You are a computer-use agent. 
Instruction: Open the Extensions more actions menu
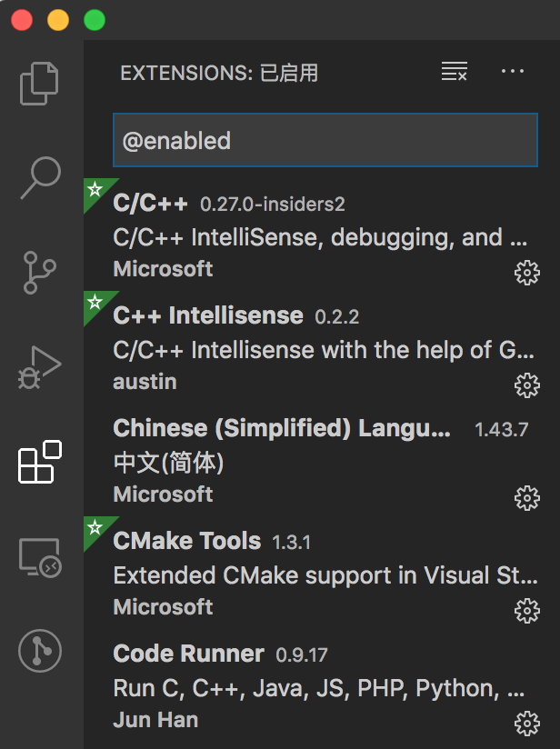(513, 73)
